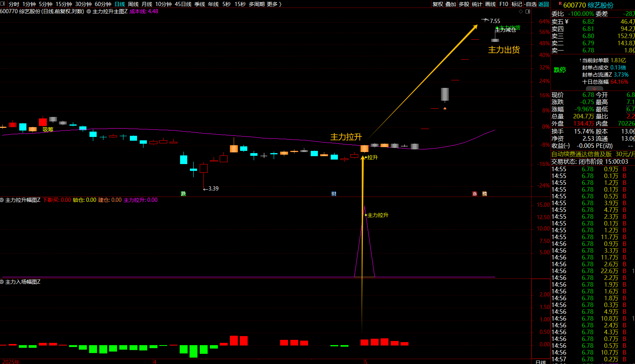This screenshot has height=364, width=635.
Task: Click stock title 600770 综艺股份 in quote panel
Action: pos(588,5)
